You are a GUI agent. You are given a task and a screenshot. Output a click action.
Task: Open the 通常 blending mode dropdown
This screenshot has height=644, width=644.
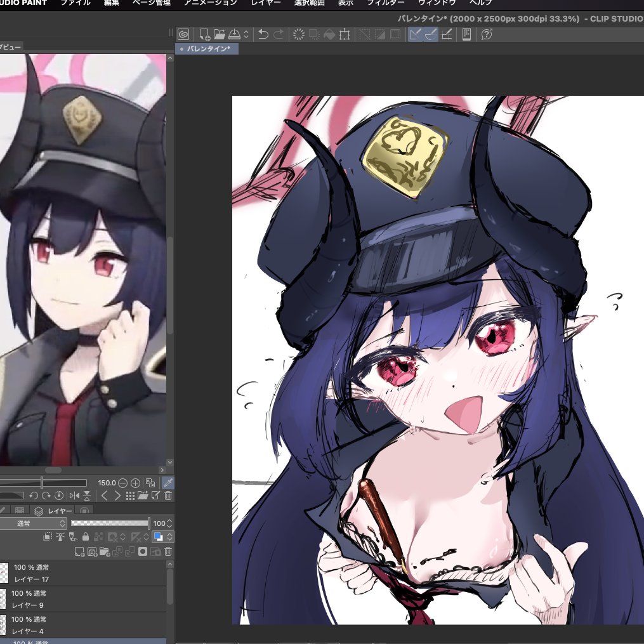[x=33, y=523]
